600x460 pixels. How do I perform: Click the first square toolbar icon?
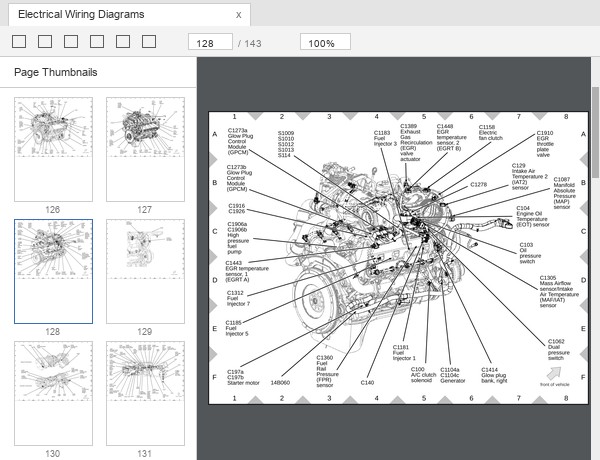[x=19, y=41]
